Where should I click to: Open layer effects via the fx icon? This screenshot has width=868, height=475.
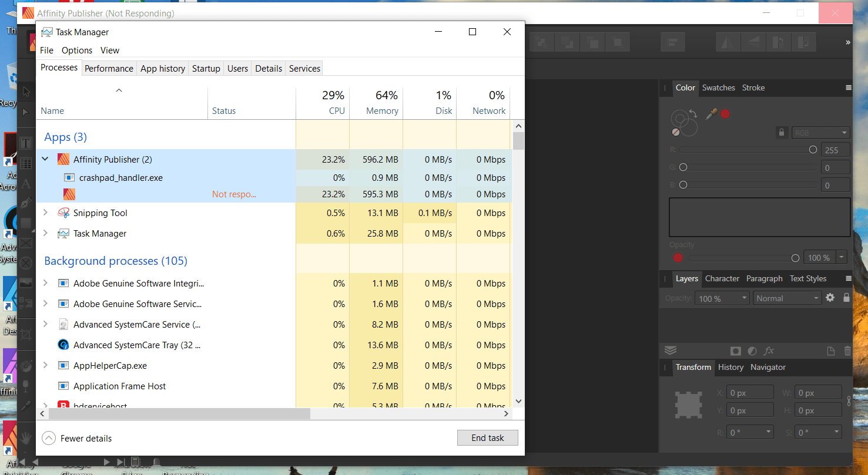[769, 351]
